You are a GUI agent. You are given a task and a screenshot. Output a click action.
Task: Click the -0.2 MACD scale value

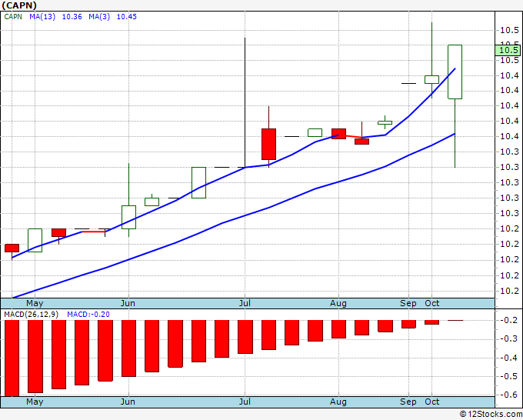[x=509, y=320]
